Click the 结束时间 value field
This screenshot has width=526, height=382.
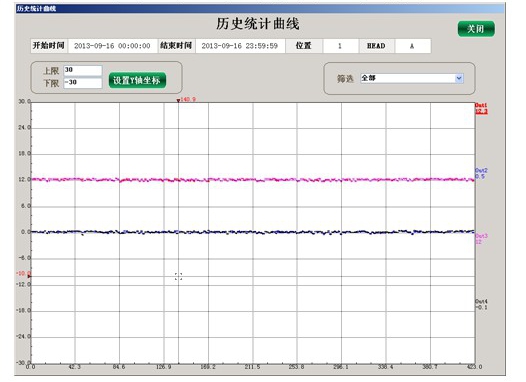240,46
